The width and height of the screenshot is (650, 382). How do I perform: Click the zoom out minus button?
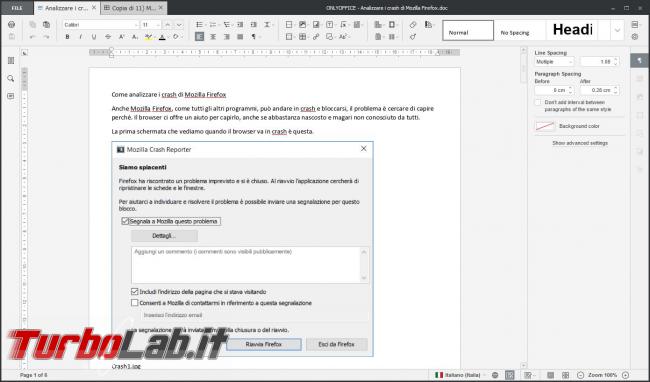(x=580, y=375)
